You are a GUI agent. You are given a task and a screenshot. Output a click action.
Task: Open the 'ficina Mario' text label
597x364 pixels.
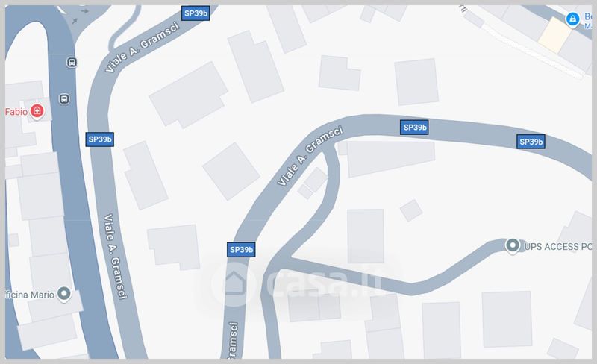tap(30, 295)
